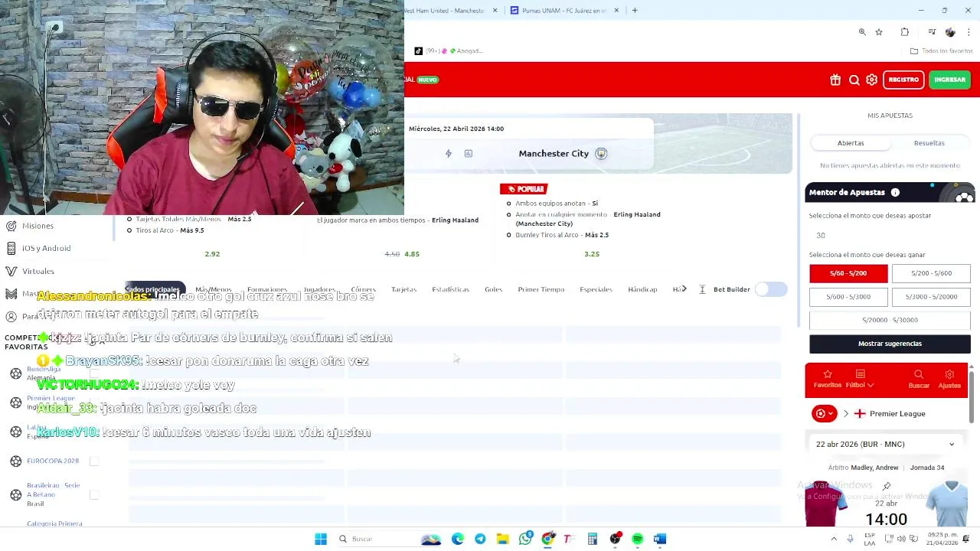Screen dimensions: 980x551
Task: Open Todos los favoritos bookmarks folder
Action: coord(941,51)
